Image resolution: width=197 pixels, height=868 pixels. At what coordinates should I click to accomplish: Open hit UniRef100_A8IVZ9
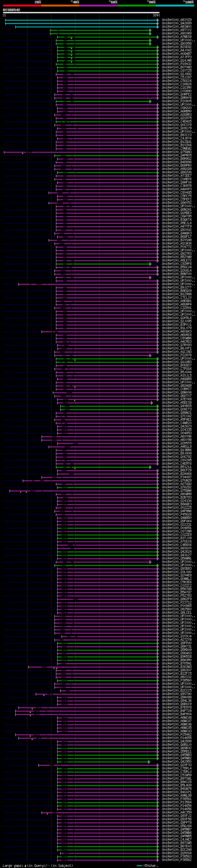pos(177,20)
